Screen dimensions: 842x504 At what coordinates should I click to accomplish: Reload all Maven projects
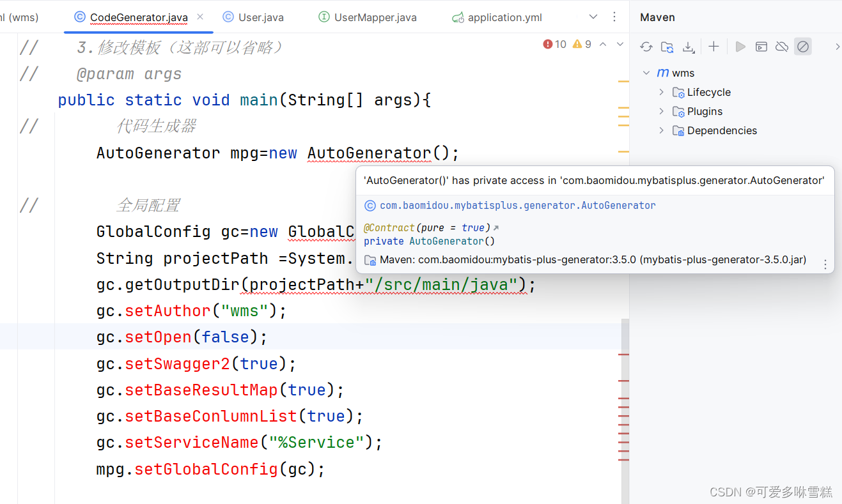point(646,47)
